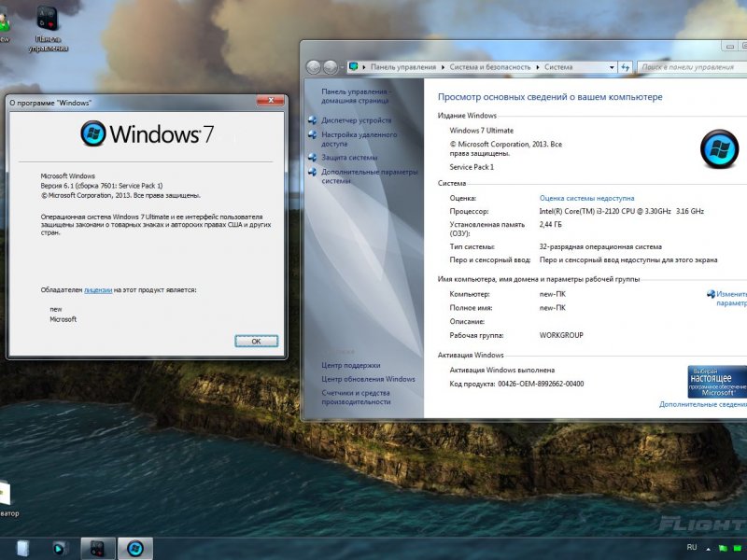This screenshot has width=747, height=560.
Task: Click the RU language indicator in the tray
Action: click(x=692, y=548)
